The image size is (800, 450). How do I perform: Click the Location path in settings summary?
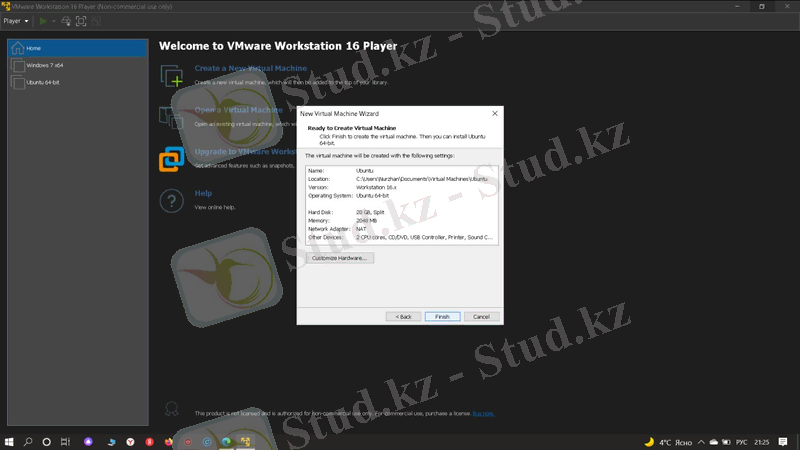(x=421, y=179)
